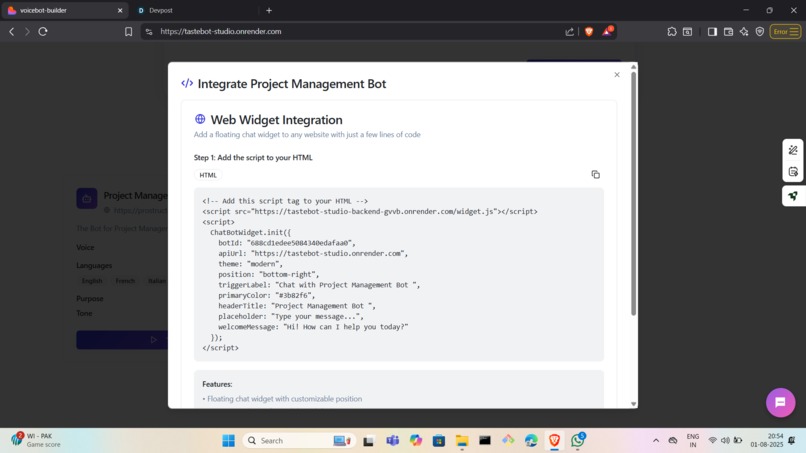806x453 pixels.
Task: Click the dialog vertical scrollbar thumb
Action: pyautogui.click(x=633, y=193)
